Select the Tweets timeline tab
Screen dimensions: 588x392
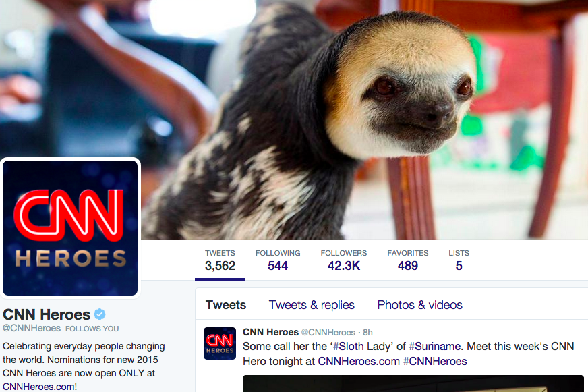tap(226, 304)
